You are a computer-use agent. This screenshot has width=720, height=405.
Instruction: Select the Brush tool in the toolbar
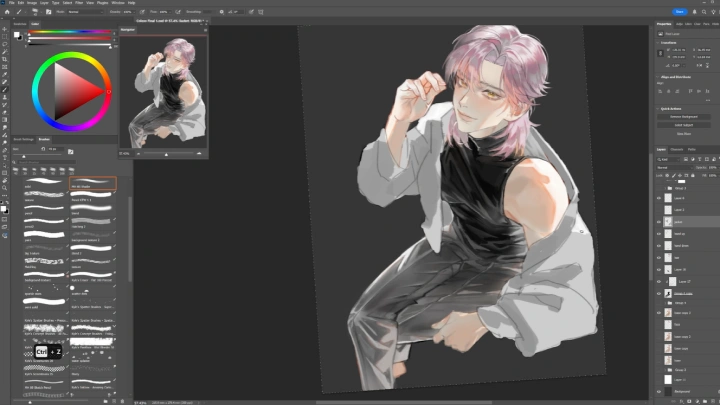pos(5,90)
